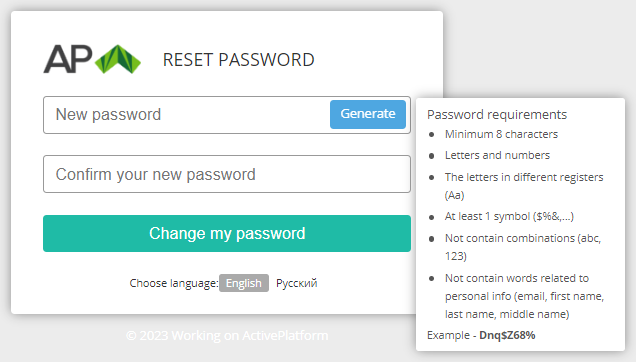
Task: Click the copyright ActivePlatform footer text
Action: pyautogui.click(x=227, y=336)
